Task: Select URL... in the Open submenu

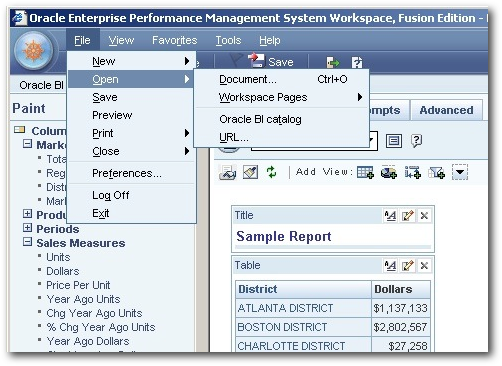Action: [282, 137]
